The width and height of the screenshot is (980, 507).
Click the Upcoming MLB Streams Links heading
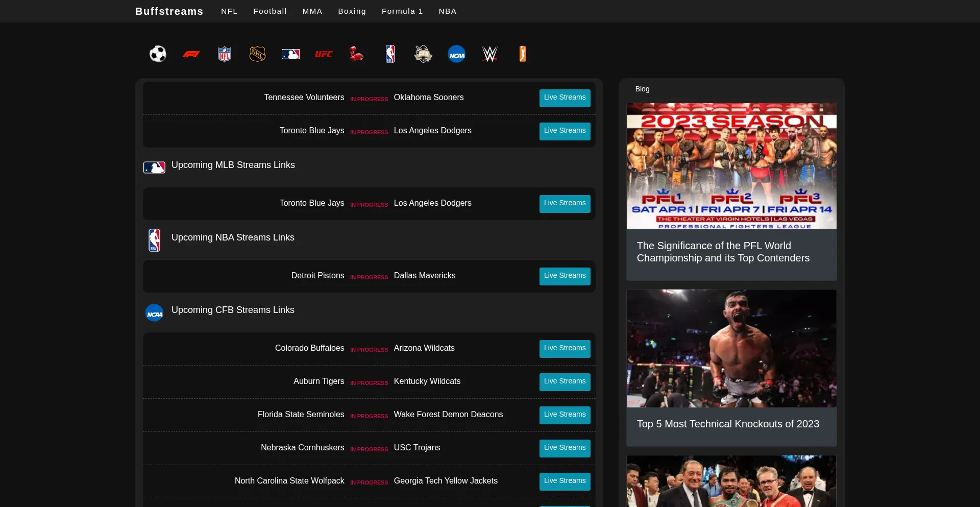[233, 165]
